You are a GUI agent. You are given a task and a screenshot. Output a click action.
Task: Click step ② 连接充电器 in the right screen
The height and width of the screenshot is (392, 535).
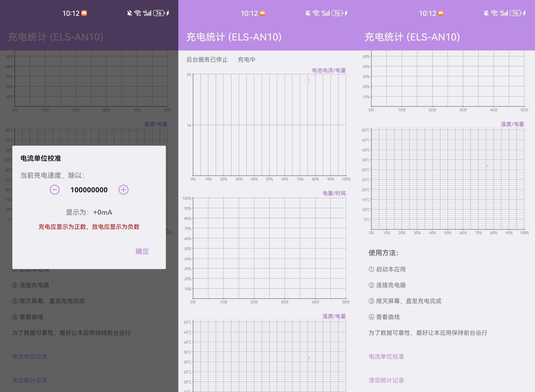point(387,285)
